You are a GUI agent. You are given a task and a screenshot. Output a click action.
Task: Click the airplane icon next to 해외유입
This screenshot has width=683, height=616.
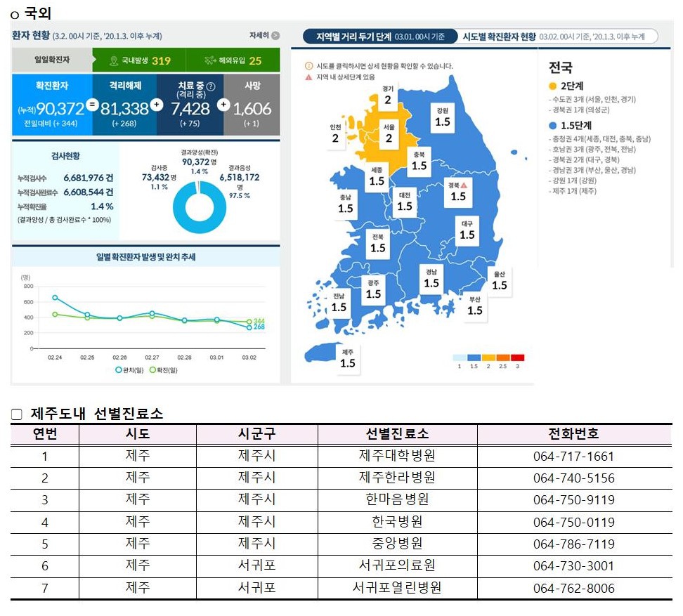[210, 60]
